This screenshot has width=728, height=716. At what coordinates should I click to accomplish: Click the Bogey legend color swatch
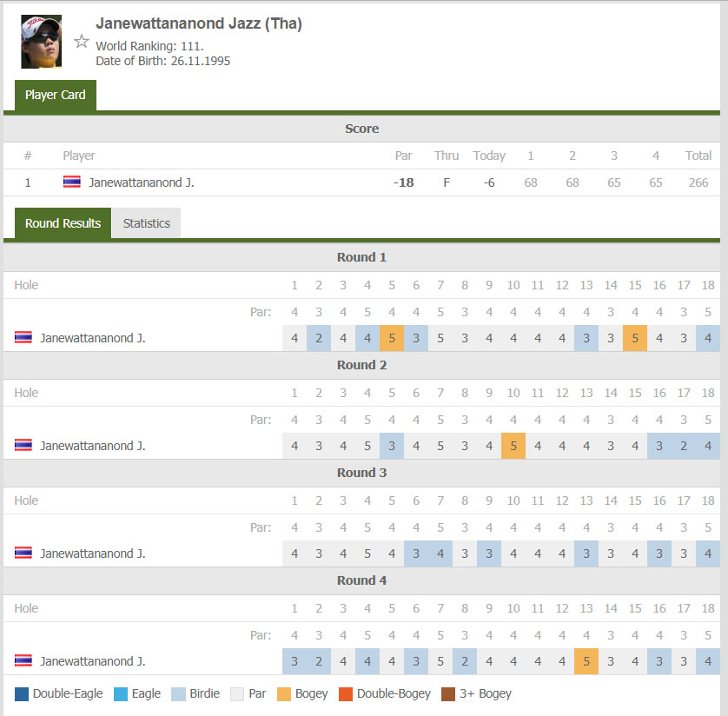(284, 694)
